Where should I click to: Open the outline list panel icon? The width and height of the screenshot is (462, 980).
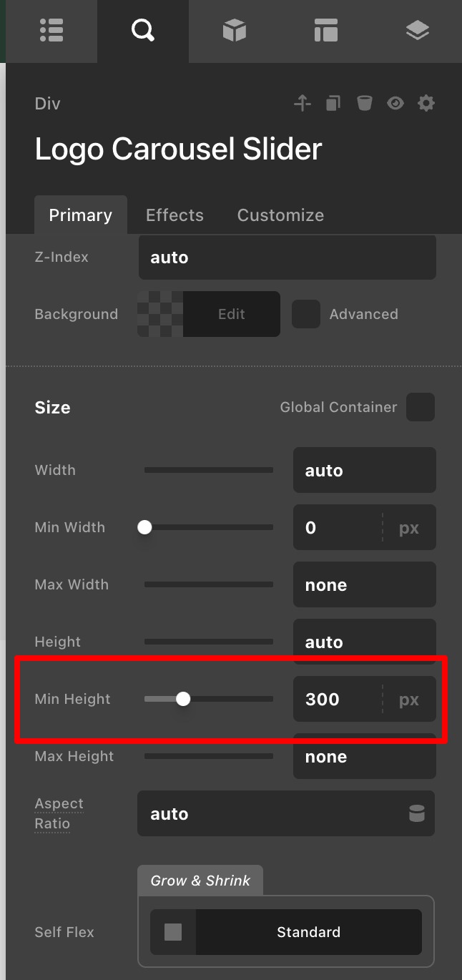[x=51, y=31]
